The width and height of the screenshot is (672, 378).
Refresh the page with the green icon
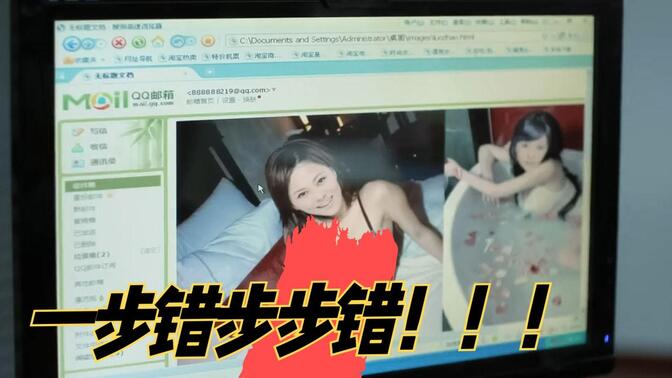click(138, 42)
